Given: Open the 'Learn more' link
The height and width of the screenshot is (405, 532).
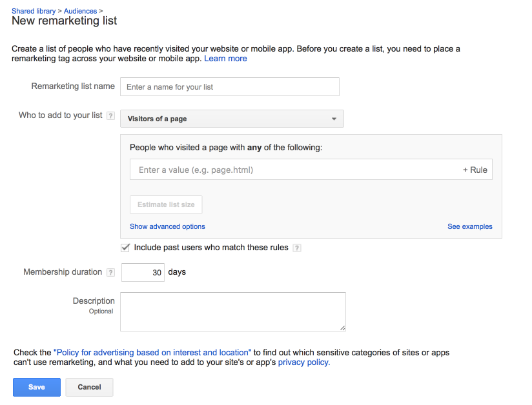Looking at the screenshot, I should click(225, 59).
